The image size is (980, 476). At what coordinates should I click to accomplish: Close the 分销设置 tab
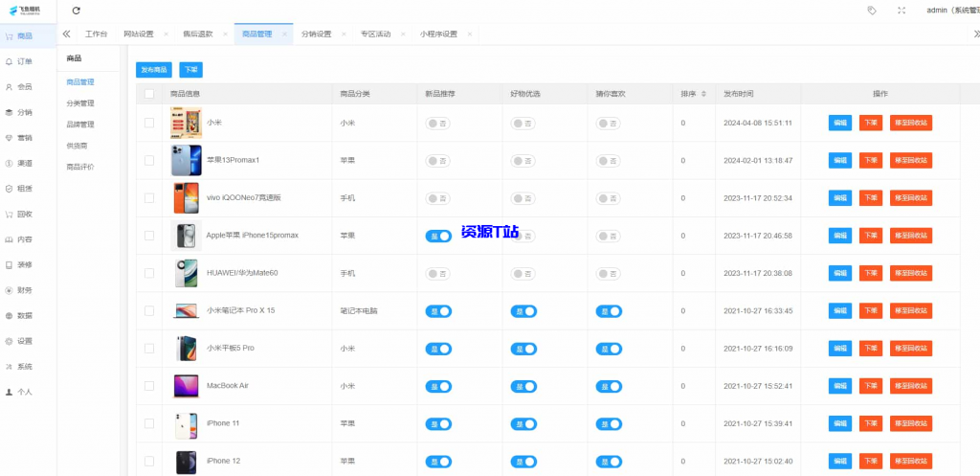point(344,34)
